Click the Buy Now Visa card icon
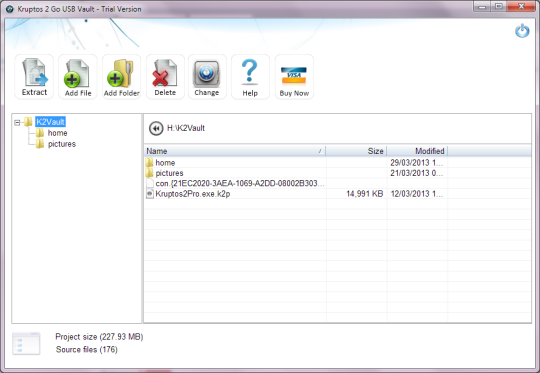 (294, 76)
